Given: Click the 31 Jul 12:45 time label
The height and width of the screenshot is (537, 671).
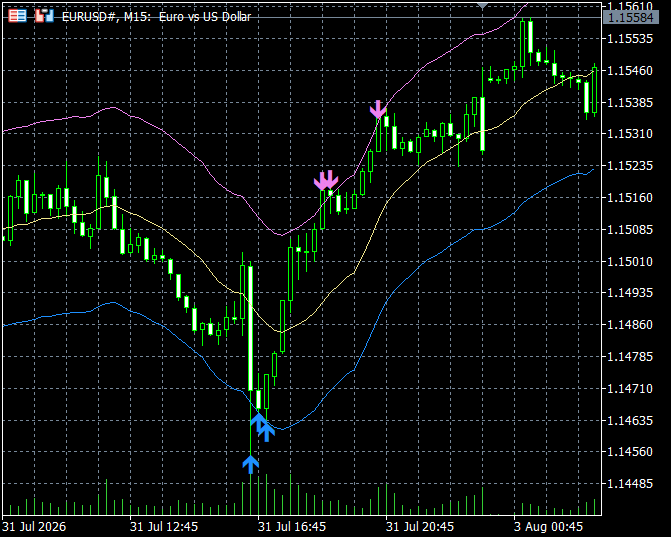Looking at the screenshot, I should point(164,526).
